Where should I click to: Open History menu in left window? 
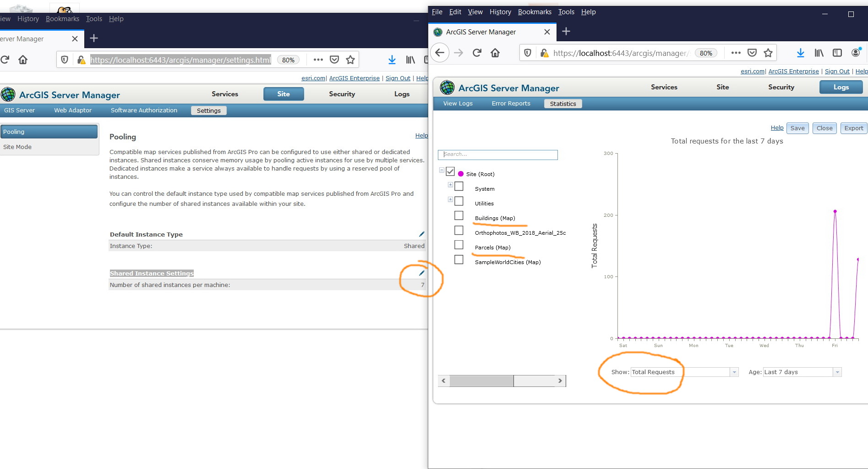click(28, 19)
